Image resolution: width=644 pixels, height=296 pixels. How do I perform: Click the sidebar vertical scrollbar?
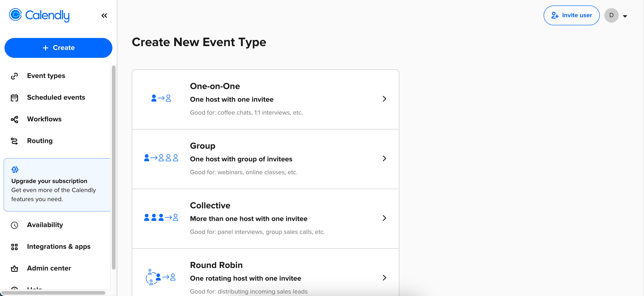click(x=114, y=167)
